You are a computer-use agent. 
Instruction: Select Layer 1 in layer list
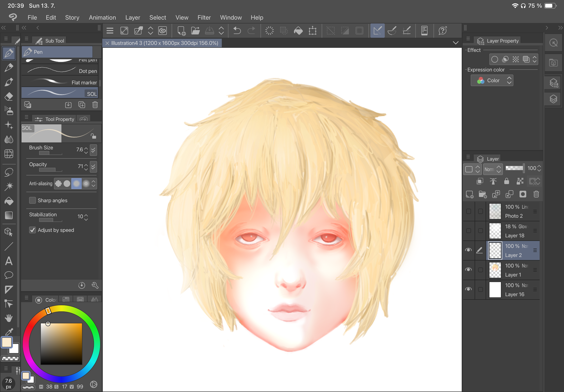(513, 270)
